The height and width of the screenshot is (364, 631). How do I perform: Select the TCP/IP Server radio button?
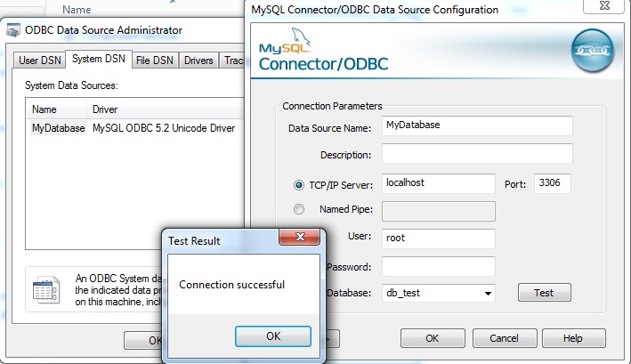tap(299, 185)
